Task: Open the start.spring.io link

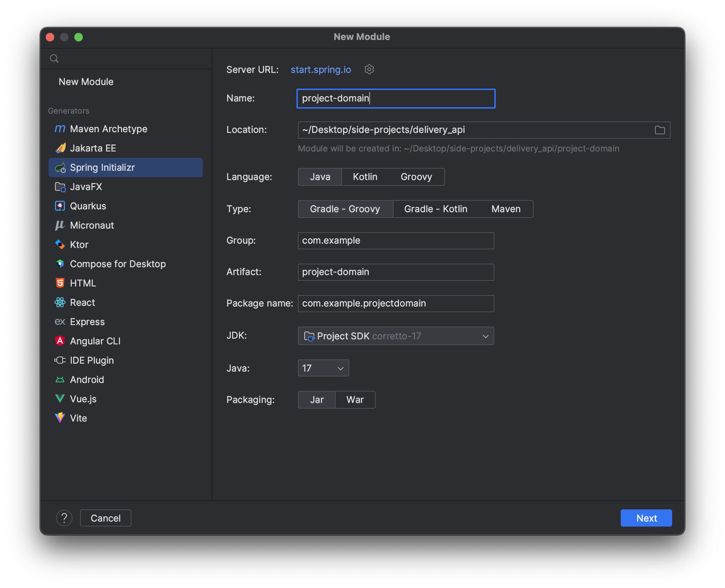Action: [x=320, y=70]
